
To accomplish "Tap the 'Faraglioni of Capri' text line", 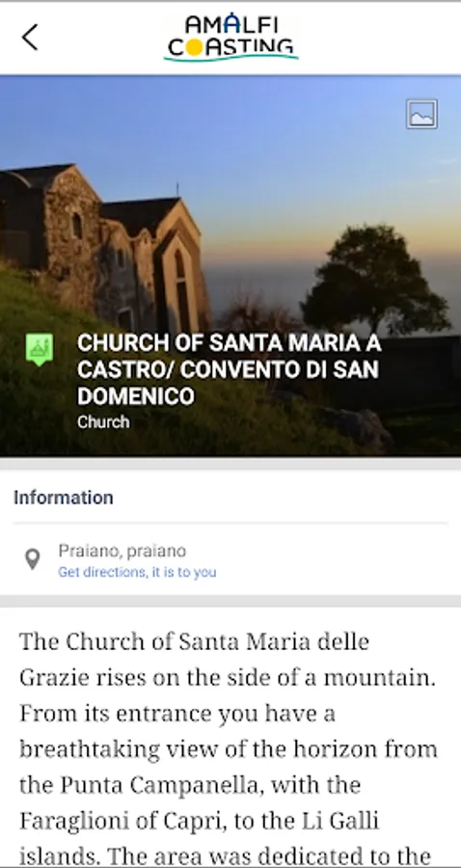I will 200,821.
